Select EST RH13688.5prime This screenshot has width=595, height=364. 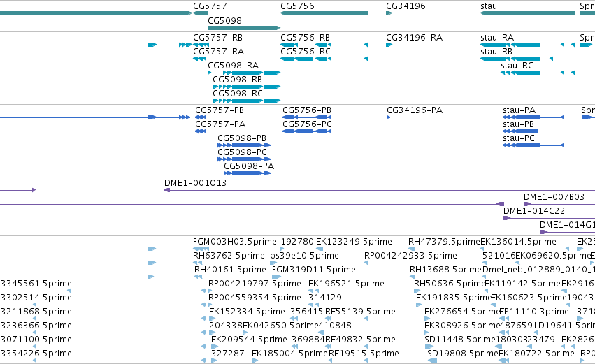[445, 270]
